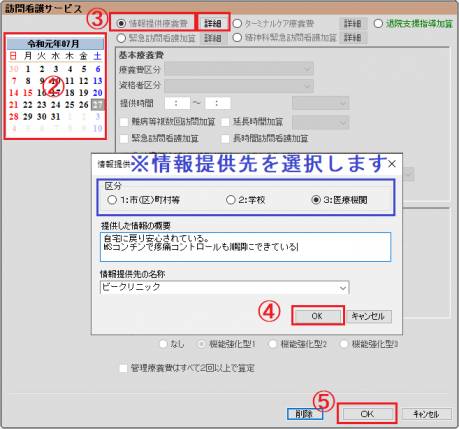Select the upper 緊急訪問看護加算 radio button
This screenshot has width=459, height=429.
tap(121, 38)
